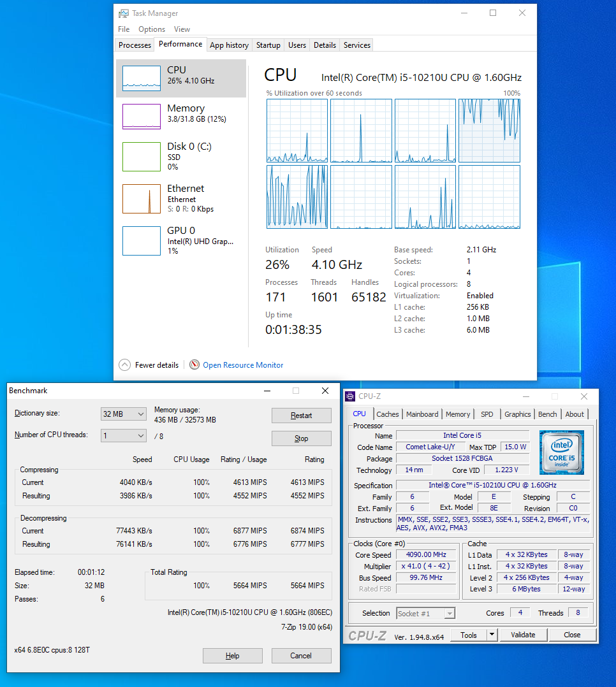
Task: Open the CPU-Z Graphics tab
Action: point(517,414)
